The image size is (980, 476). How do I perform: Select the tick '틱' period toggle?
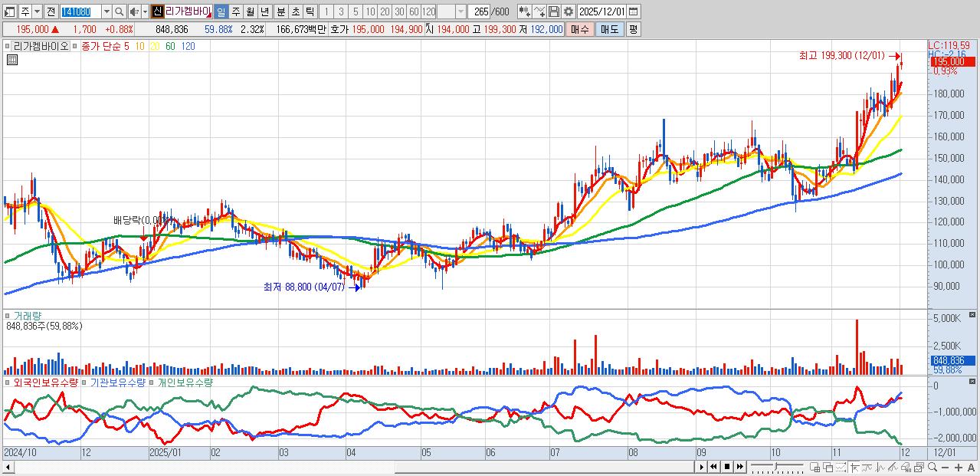click(310, 11)
